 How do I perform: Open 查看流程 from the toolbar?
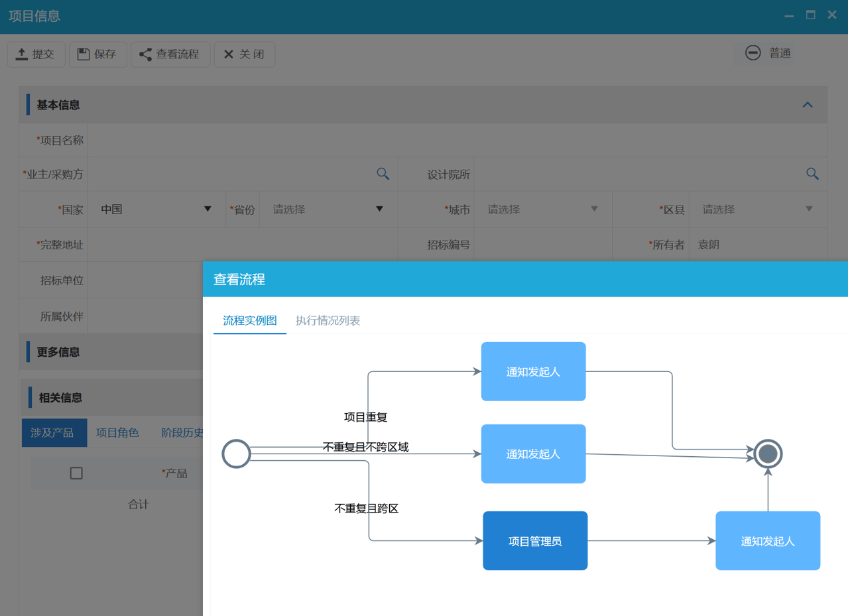click(170, 54)
